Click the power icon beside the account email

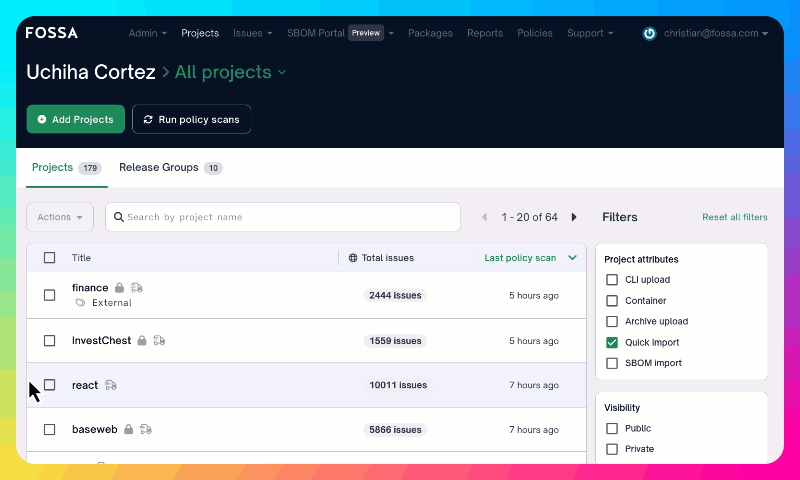click(649, 33)
